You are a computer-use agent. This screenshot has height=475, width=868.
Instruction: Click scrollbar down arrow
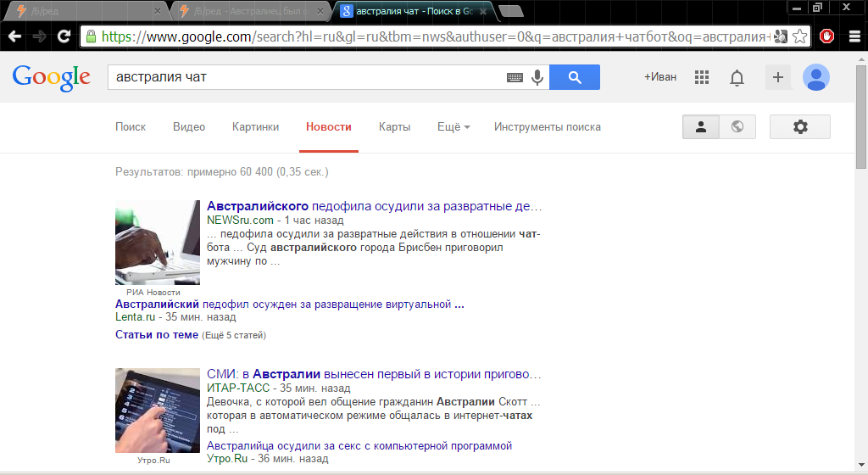[861, 465]
